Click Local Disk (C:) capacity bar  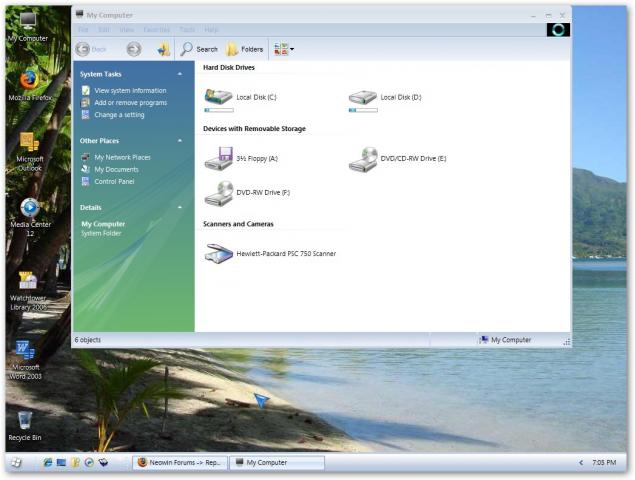click(219, 110)
